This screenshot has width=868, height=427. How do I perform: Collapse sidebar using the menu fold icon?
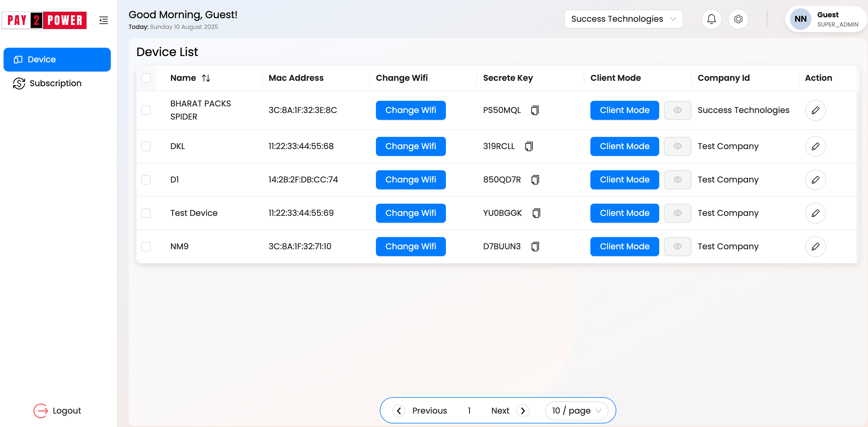coord(103,20)
